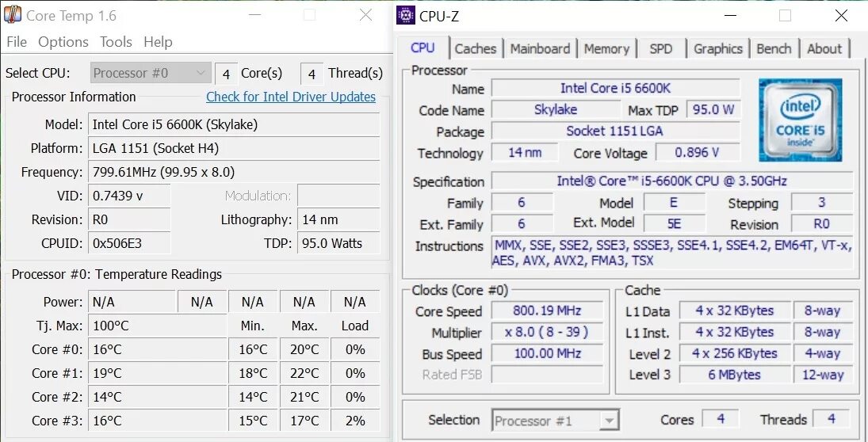Click the CPUID value 0x506E3

click(x=129, y=243)
